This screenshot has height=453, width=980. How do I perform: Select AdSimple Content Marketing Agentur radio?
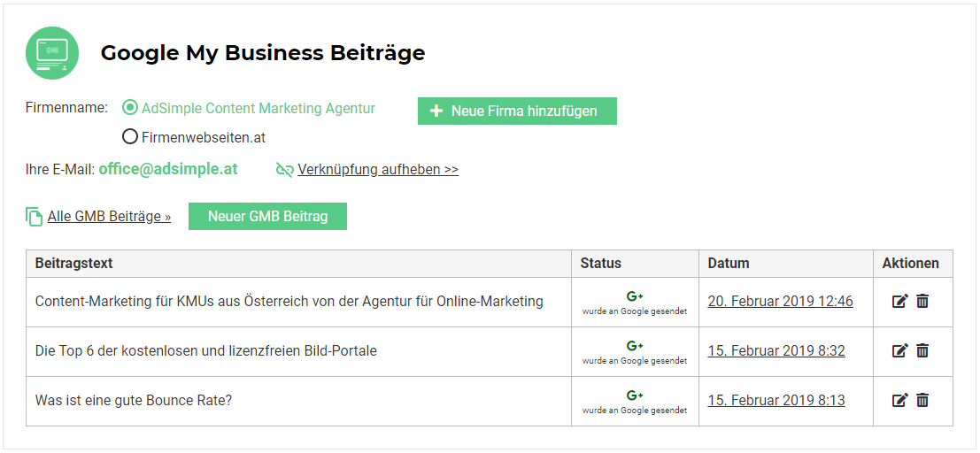click(130, 108)
